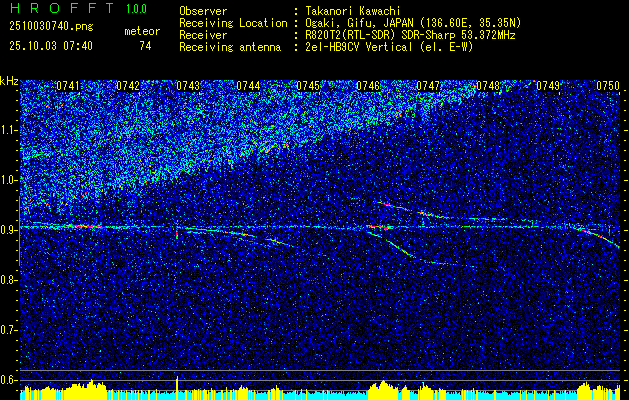629x400 pixels.
Task: Click time marker 0745
Action: pyautogui.click(x=308, y=86)
